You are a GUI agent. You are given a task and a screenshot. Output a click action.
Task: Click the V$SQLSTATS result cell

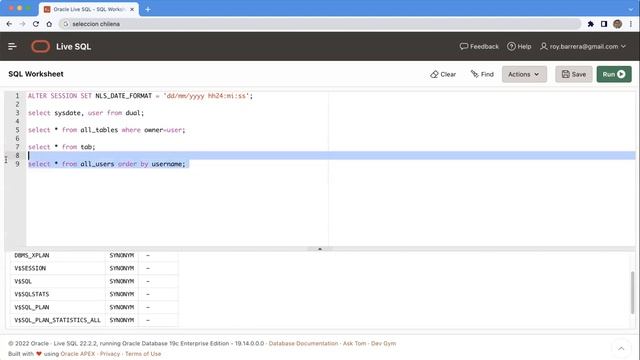pos(58,294)
